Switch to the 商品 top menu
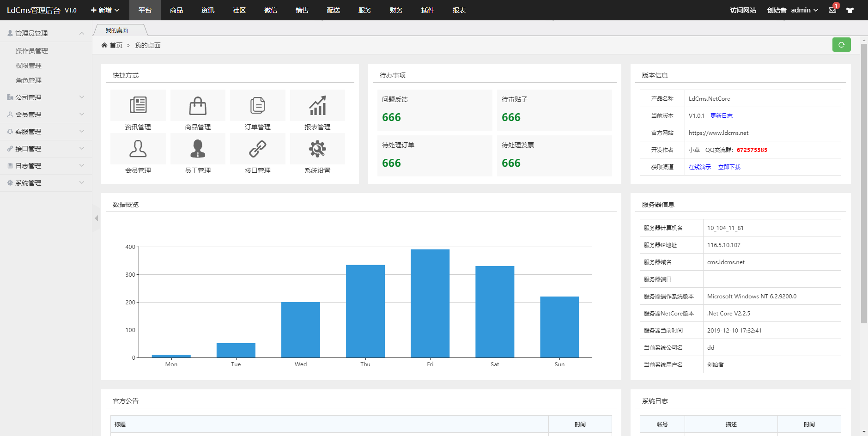 click(x=176, y=10)
